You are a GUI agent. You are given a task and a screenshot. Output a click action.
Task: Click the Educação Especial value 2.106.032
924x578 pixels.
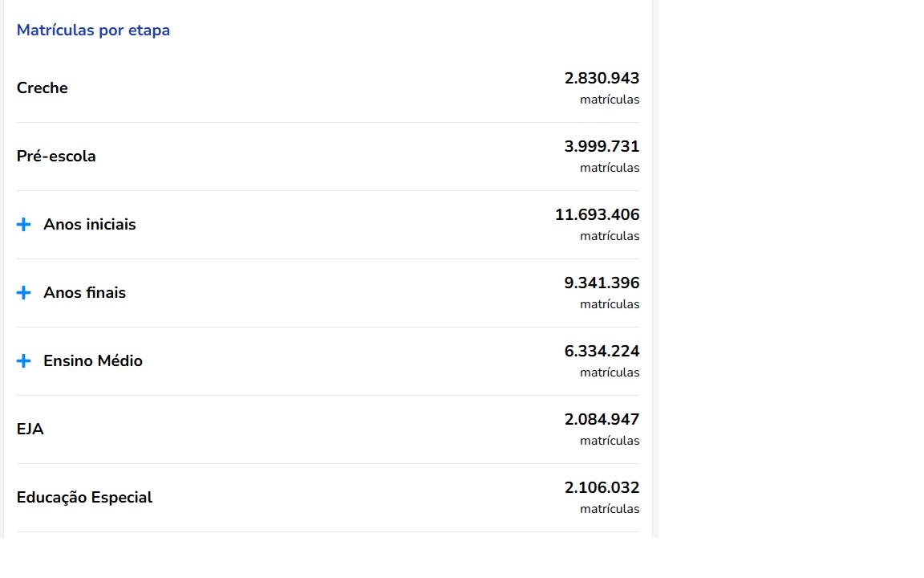[x=602, y=488]
